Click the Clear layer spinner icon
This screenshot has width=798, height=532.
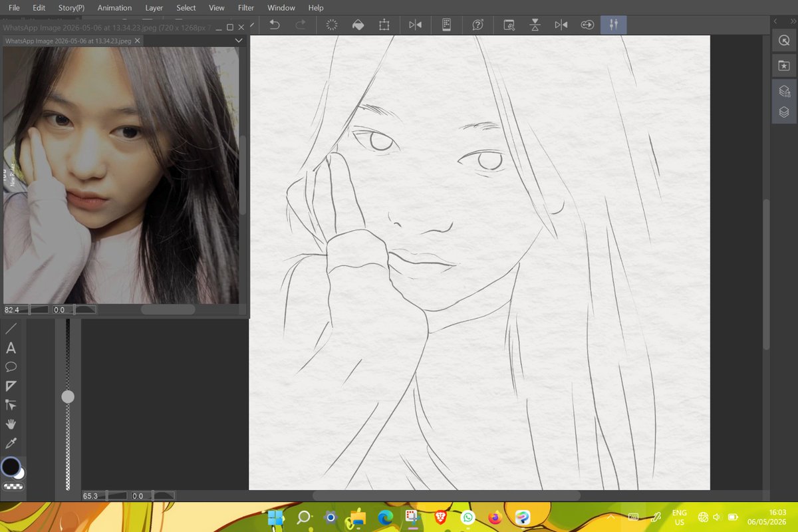coord(332,25)
